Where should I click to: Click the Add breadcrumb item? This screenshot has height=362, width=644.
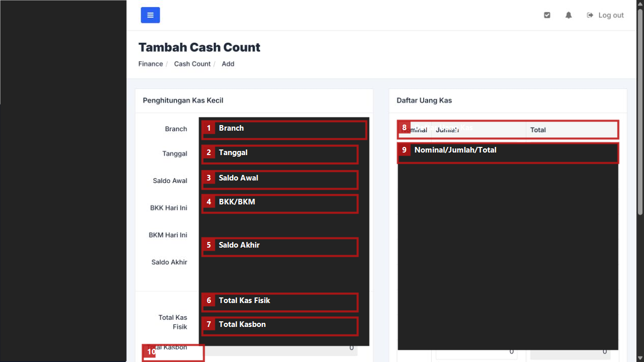tap(228, 64)
